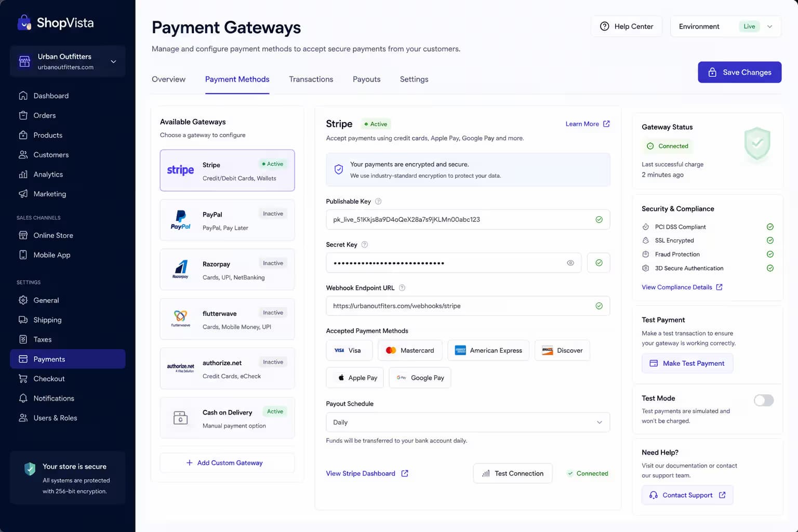Switch to the Payment Methods tab
Image resolution: width=798 pixels, height=532 pixels.
(237, 79)
